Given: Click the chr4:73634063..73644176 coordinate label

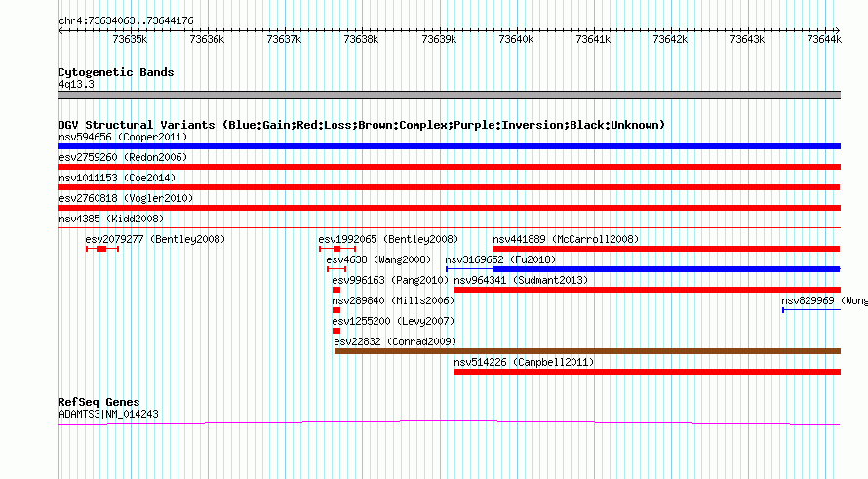Looking at the screenshot, I should pos(126,21).
